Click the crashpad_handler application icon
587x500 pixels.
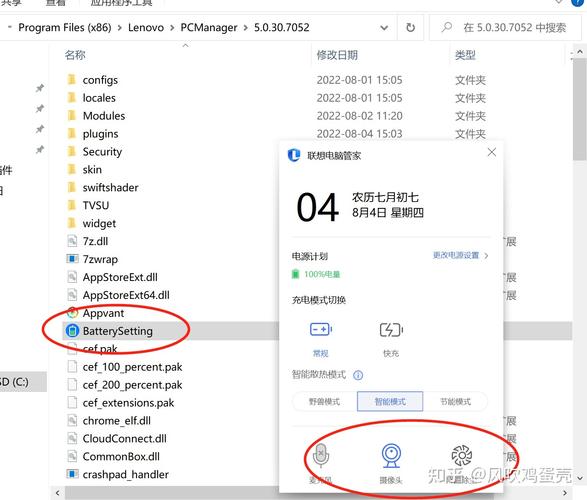pyautogui.click(x=72, y=474)
